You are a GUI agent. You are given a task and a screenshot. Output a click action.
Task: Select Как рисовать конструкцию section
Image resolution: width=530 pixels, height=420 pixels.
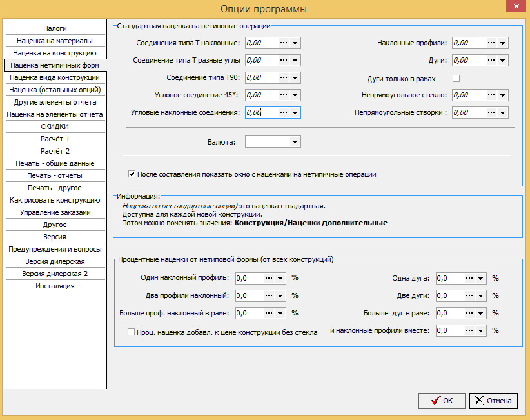(55, 200)
